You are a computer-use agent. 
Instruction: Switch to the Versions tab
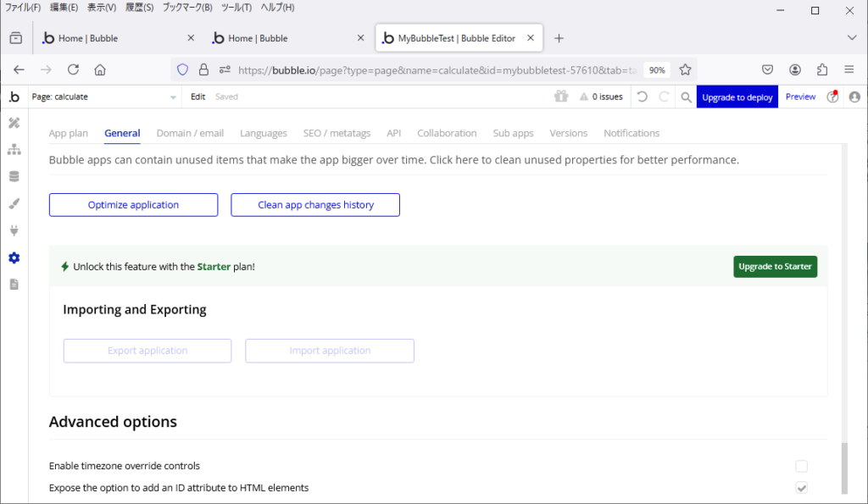(x=569, y=133)
